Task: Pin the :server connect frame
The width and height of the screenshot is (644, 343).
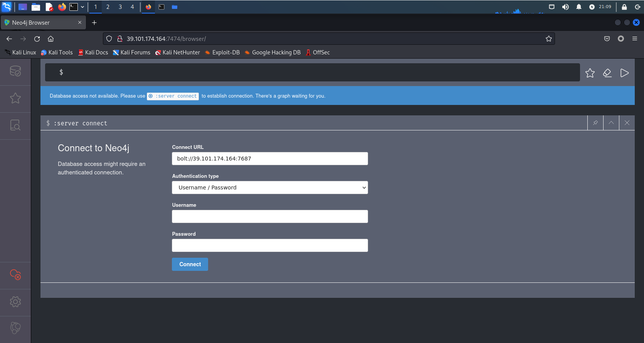Action: (x=595, y=123)
